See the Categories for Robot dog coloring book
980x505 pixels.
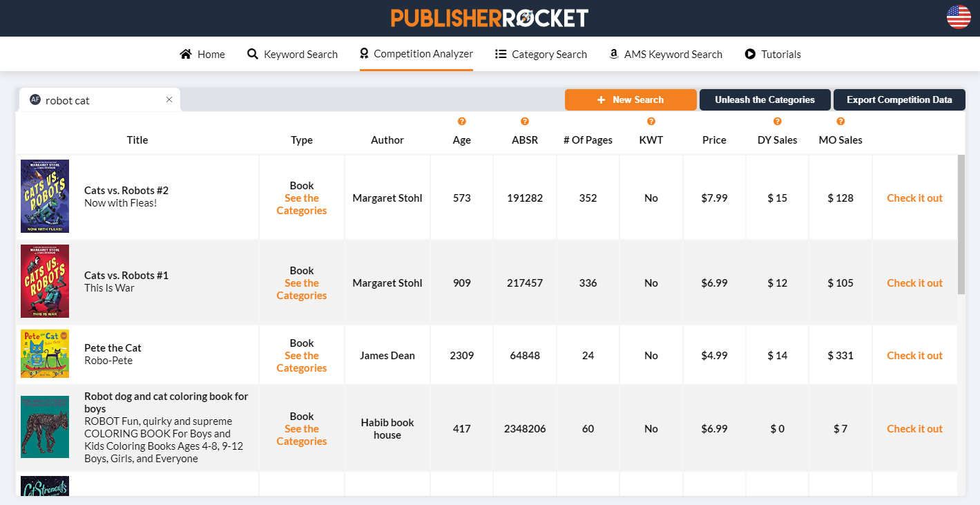click(302, 435)
